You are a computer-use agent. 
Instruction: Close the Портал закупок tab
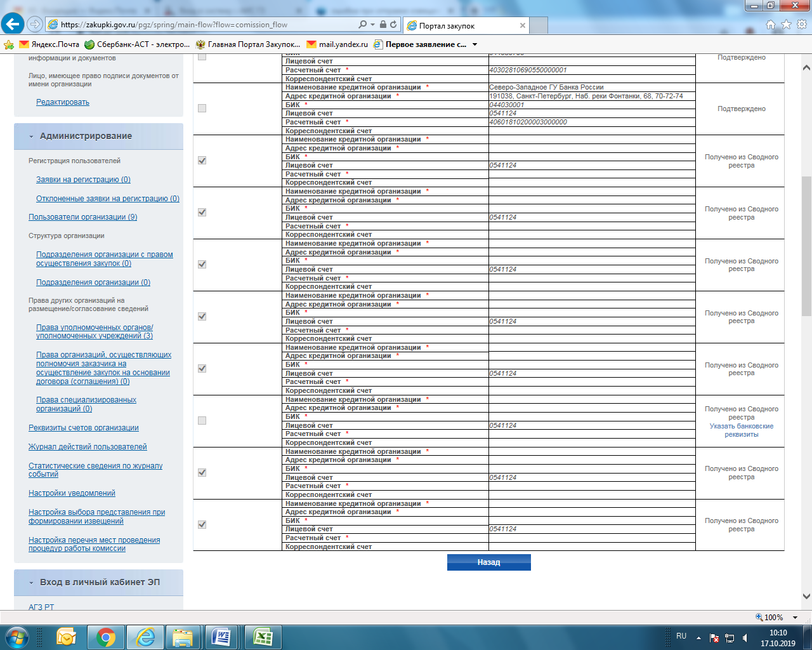[523, 25]
